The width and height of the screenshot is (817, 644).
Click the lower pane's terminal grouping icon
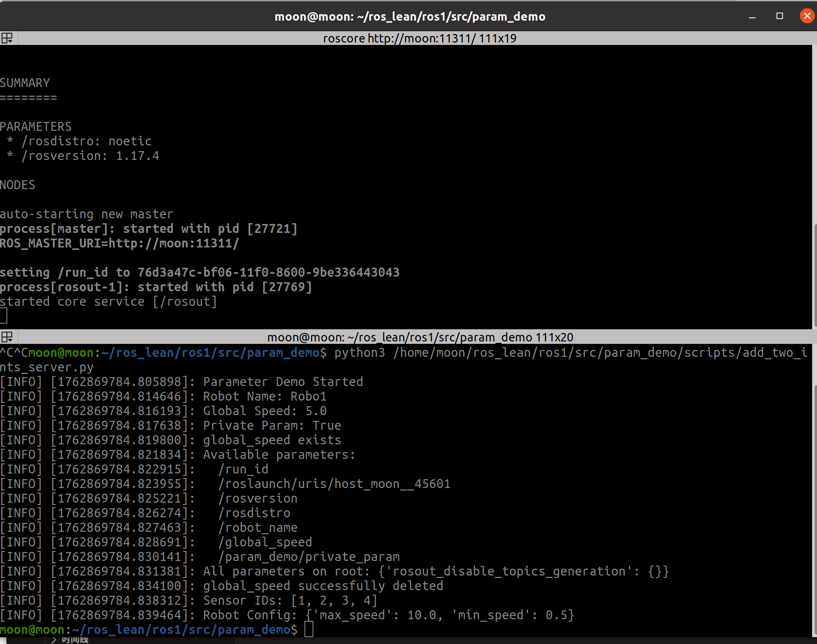tap(7, 337)
